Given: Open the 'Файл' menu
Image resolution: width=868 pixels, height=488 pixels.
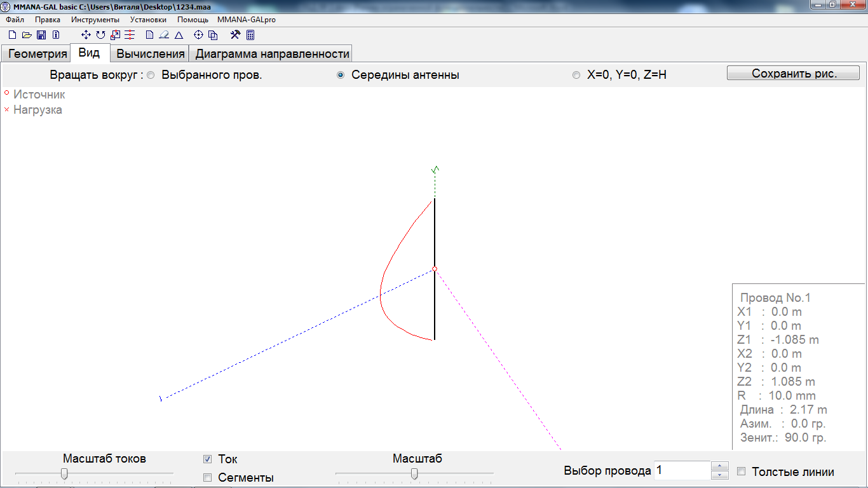Looking at the screenshot, I should [15, 20].
